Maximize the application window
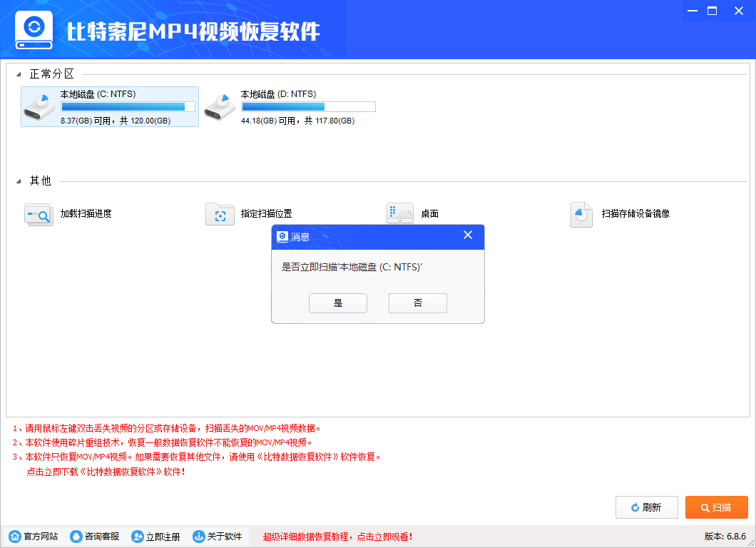 click(x=712, y=11)
